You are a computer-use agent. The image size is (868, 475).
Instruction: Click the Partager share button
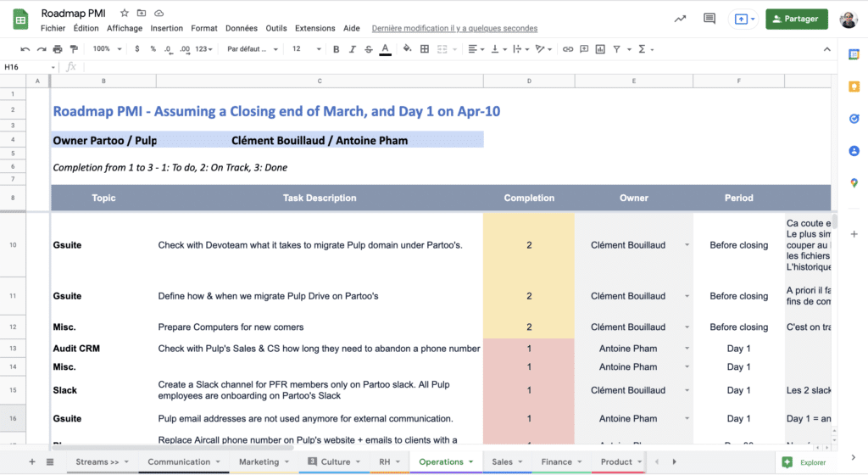click(797, 19)
